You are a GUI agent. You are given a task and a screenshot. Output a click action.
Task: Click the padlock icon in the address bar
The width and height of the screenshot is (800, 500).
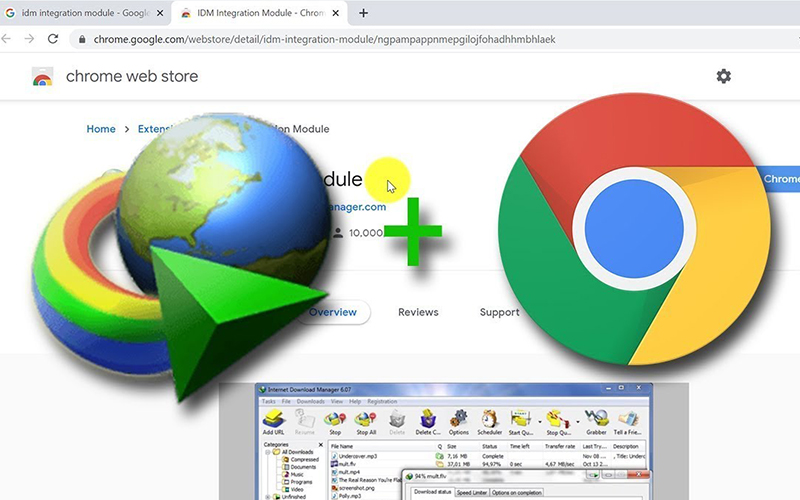[x=83, y=40]
